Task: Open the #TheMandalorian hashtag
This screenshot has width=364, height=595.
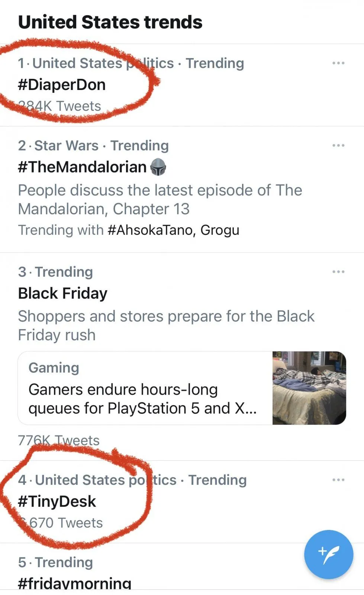Action: coord(82,167)
